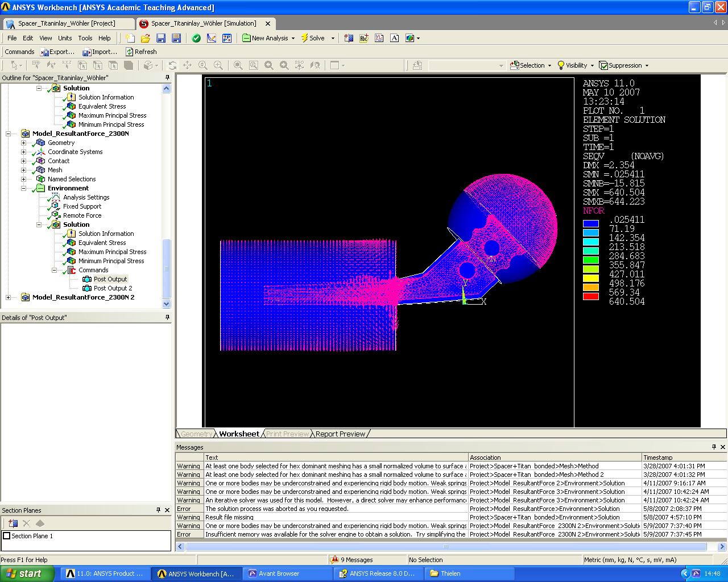Click the pointer select mode icon
This screenshot has height=582, width=728.
coord(15,65)
